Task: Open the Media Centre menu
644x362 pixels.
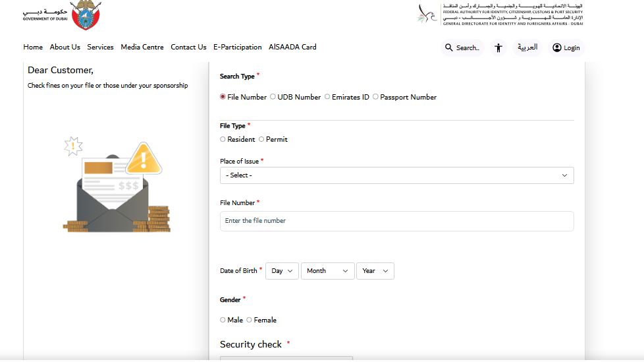Action: pos(142,47)
